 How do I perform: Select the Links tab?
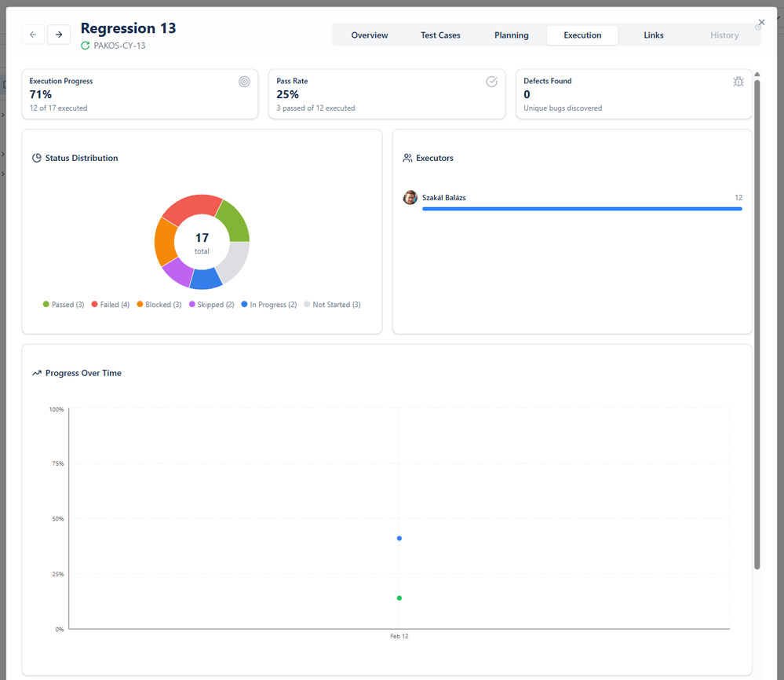tap(653, 35)
